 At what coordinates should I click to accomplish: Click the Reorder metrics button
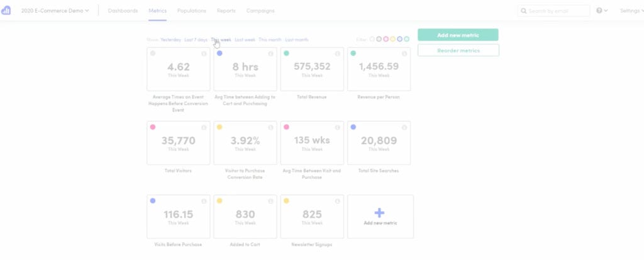click(458, 50)
